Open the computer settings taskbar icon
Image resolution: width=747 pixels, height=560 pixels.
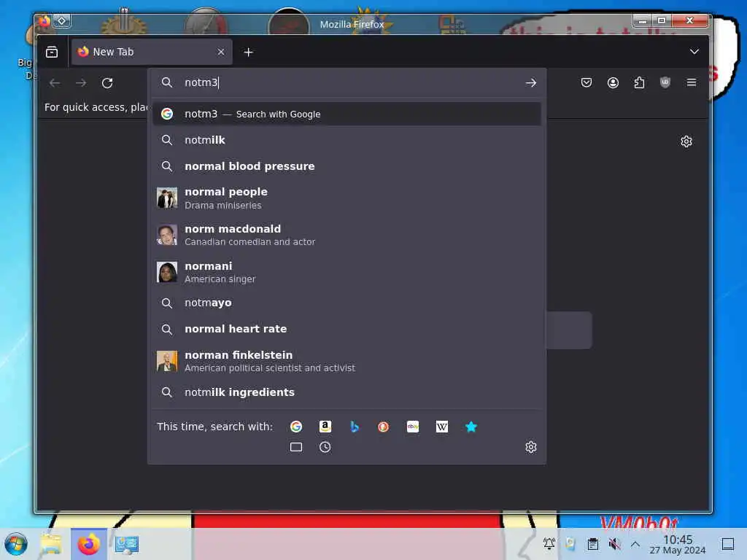click(127, 544)
